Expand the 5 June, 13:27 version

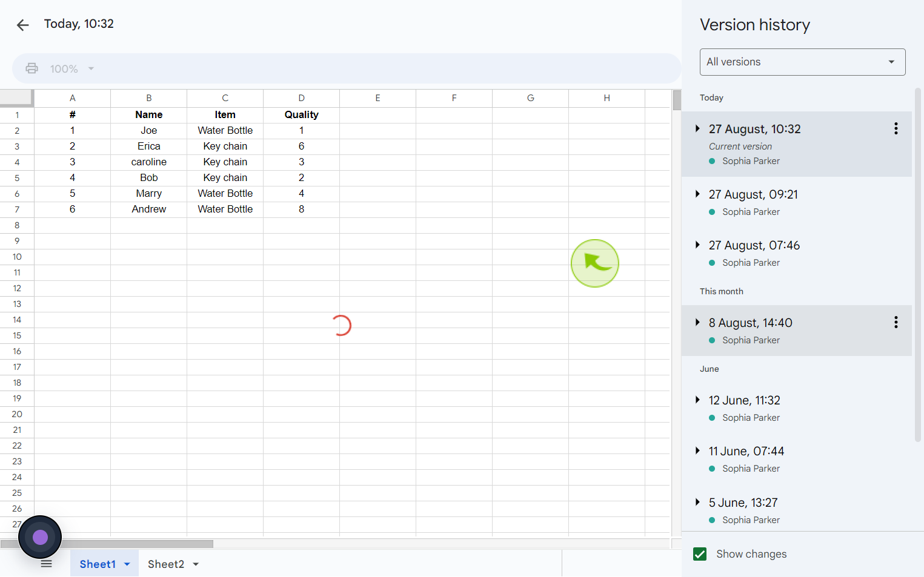pyautogui.click(x=697, y=502)
